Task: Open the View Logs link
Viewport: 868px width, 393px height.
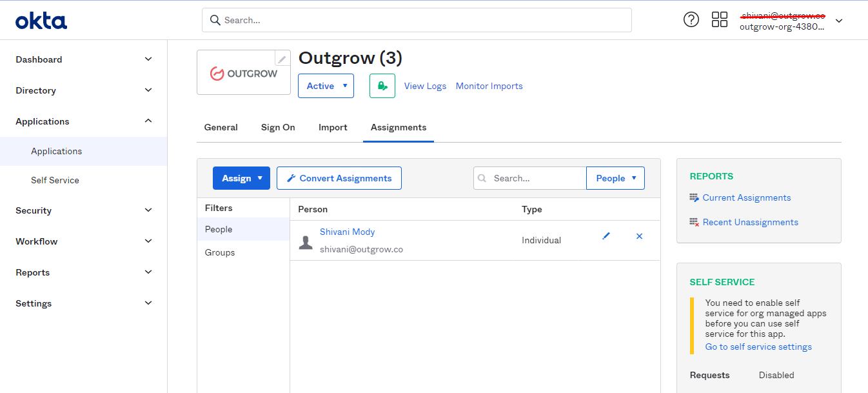Action: click(425, 86)
